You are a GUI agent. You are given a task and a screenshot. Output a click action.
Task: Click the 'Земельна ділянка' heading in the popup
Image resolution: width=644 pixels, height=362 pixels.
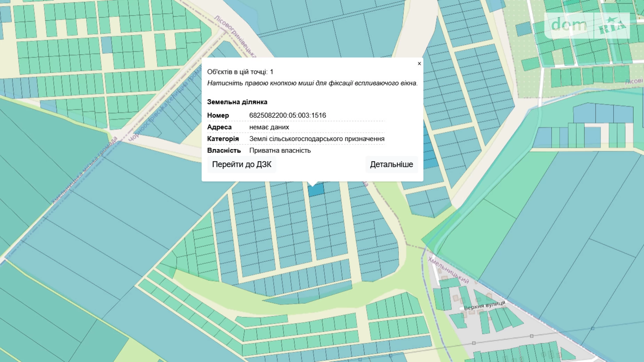click(x=237, y=102)
